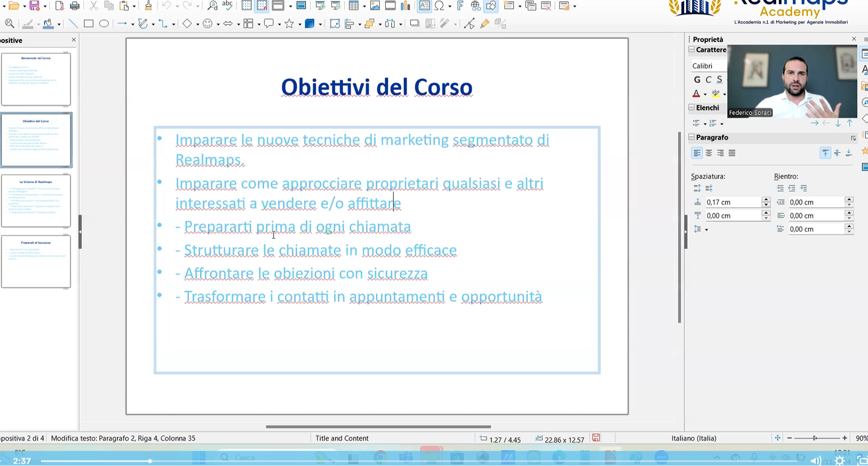Insert a table using the table icon
The width and height of the screenshot is (868, 466).
point(354,6)
